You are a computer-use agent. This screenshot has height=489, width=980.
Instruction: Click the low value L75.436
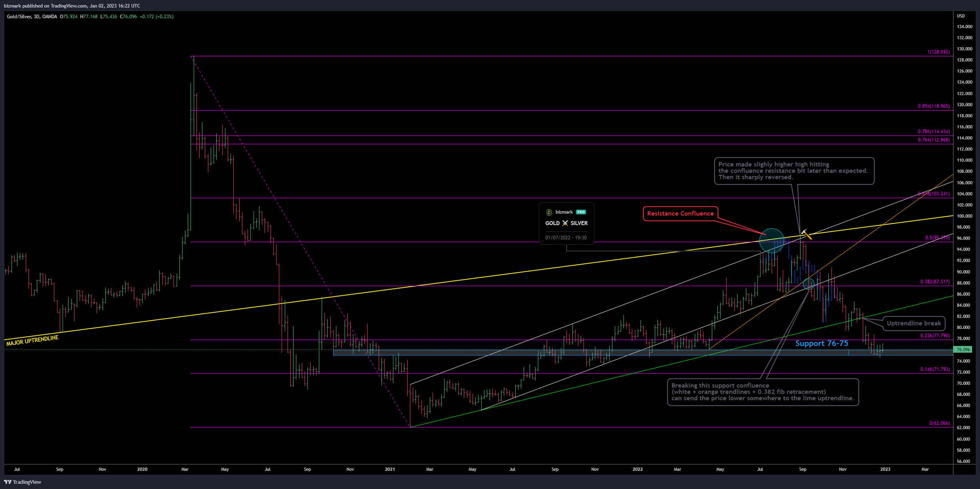[109, 17]
